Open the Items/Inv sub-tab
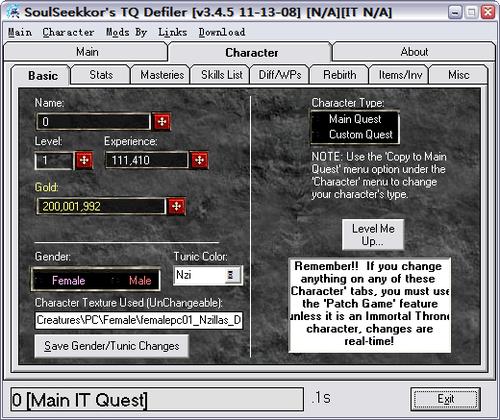Image resolution: width=500 pixels, height=420 pixels. click(x=400, y=75)
